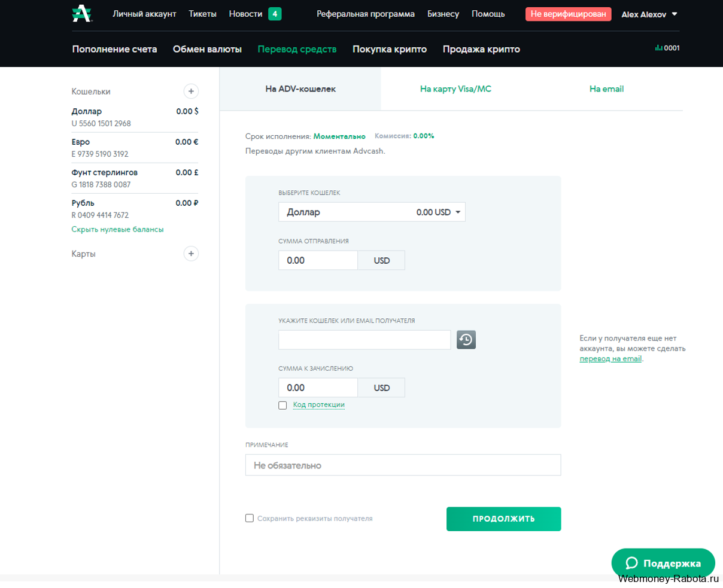Enable the Код протекции checkbox
This screenshot has width=723, height=588.
coord(282,406)
